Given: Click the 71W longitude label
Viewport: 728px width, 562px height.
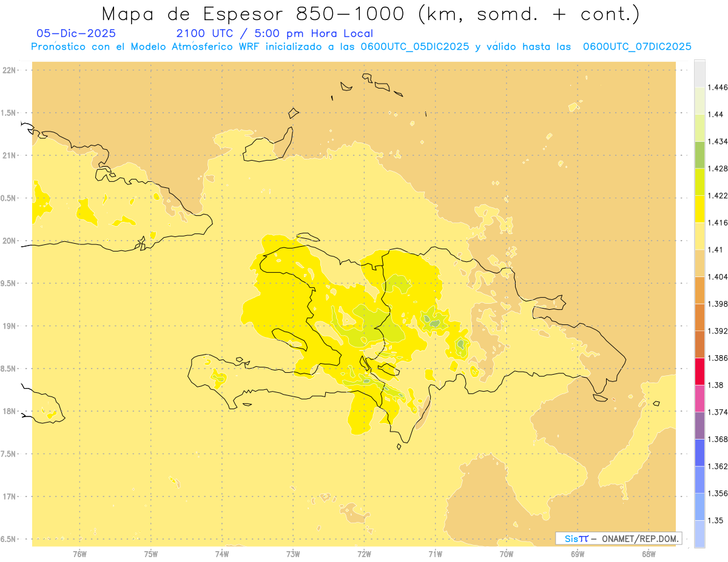Looking at the screenshot, I should pyautogui.click(x=435, y=554).
